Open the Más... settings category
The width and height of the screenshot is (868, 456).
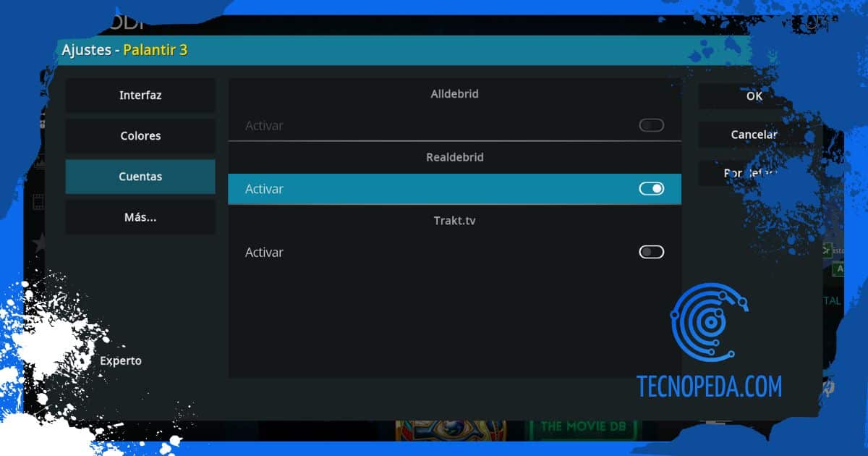click(140, 217)
